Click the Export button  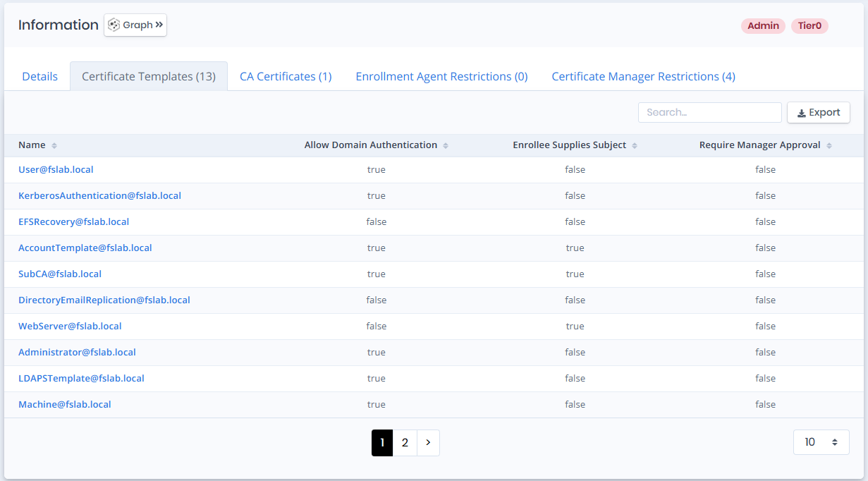(x=818, y=113)
